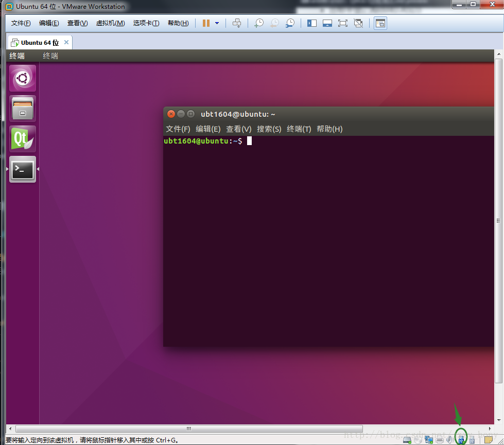Open the Files manager in launcher
Viewport: 504px width, 445px height.
[23, 109]
